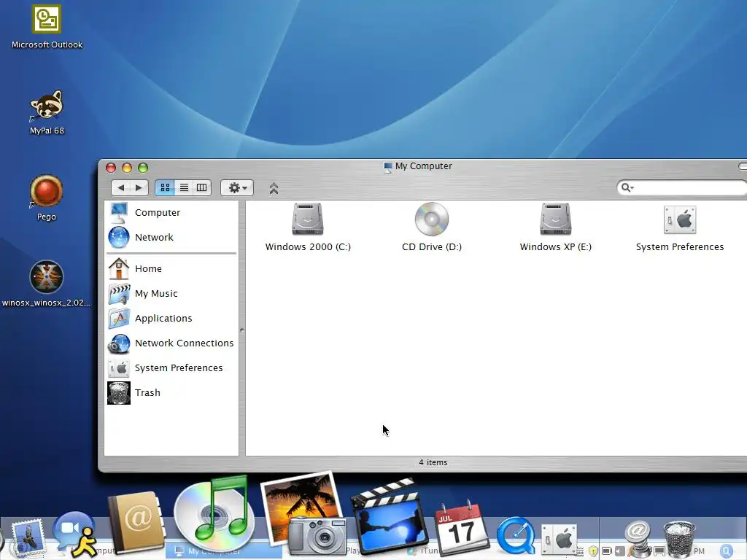This screenshot has width=747, height=560.
Task: Open Mail stamp icon in the dock
Action: pyautogui.click(x=28, y=537)
